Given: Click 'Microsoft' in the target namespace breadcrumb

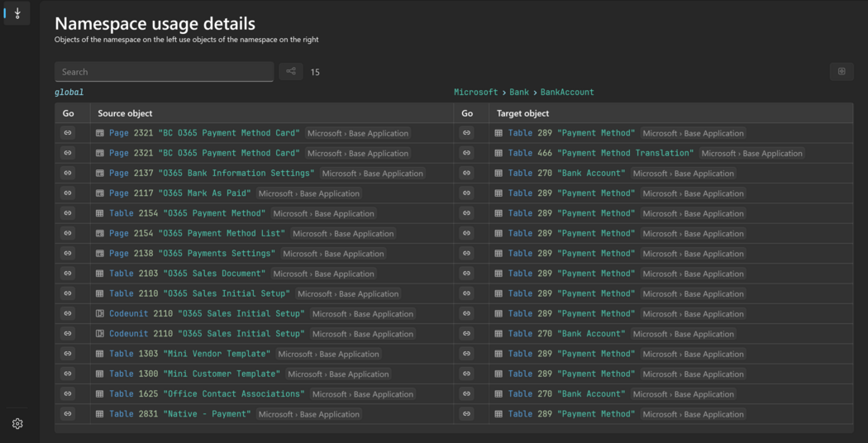Looking at the screenshot, I should pyautogui.click(x=475, y=93).
